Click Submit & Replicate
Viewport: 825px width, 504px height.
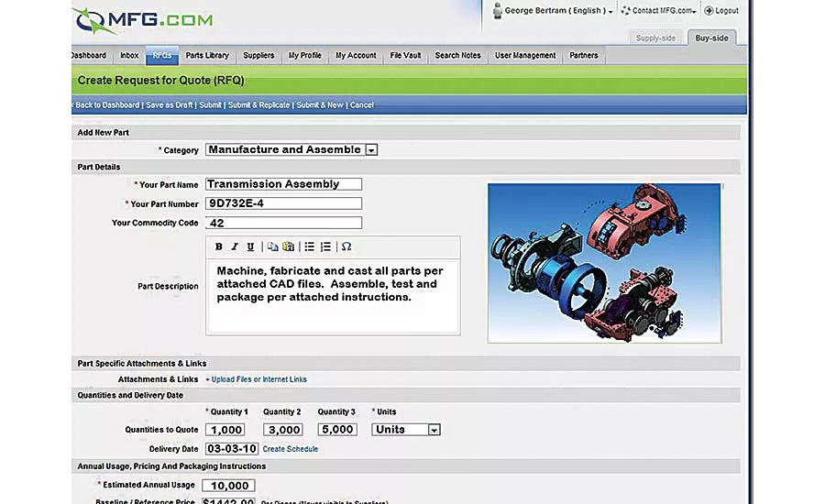[x=258, y=105]
